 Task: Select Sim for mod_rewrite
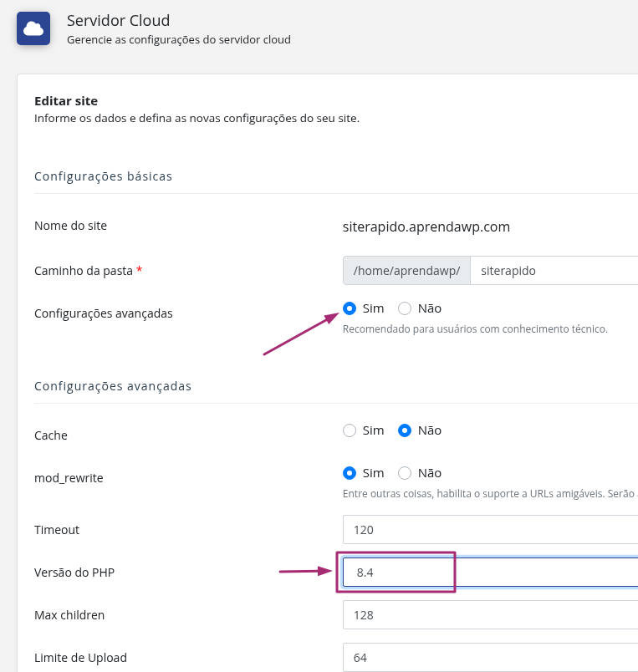coord(350,473)
